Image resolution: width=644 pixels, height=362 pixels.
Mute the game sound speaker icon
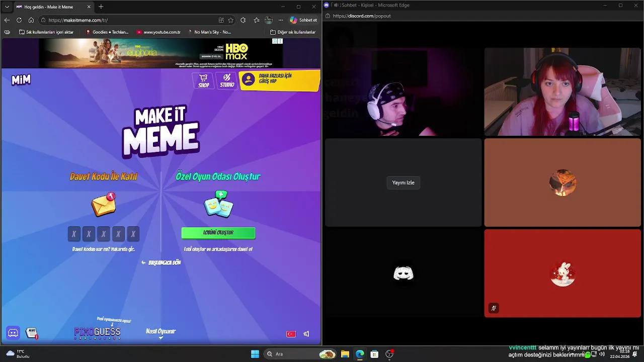pos(306,334)
